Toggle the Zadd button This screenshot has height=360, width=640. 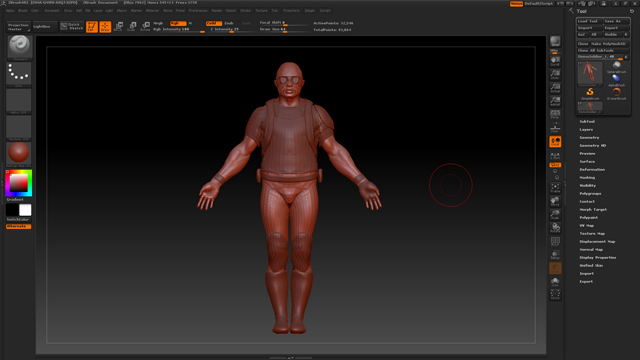(213, 23)
